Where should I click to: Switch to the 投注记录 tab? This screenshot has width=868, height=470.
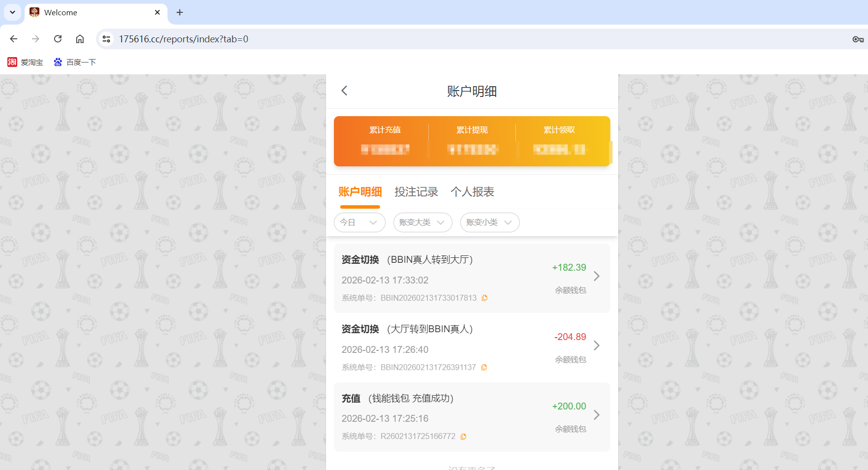pos(417,192)
